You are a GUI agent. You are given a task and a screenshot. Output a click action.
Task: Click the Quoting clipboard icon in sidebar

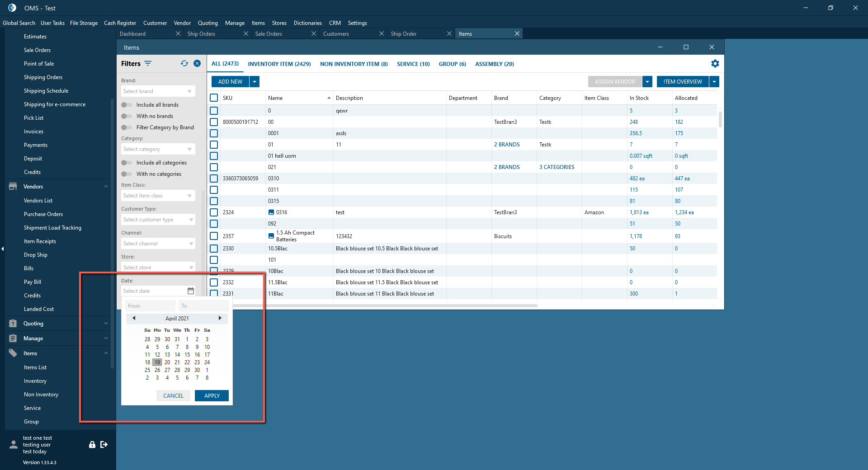tap(13, 324)
